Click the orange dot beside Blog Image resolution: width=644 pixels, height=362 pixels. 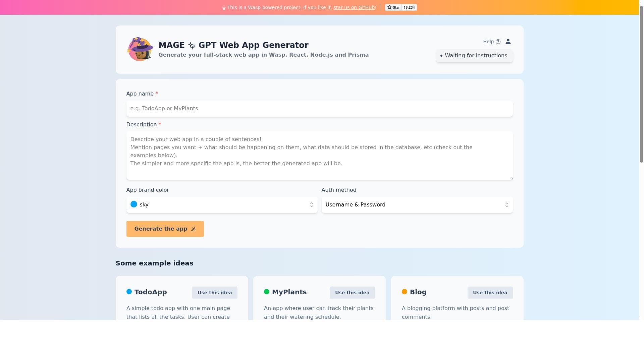coord(405,292)
